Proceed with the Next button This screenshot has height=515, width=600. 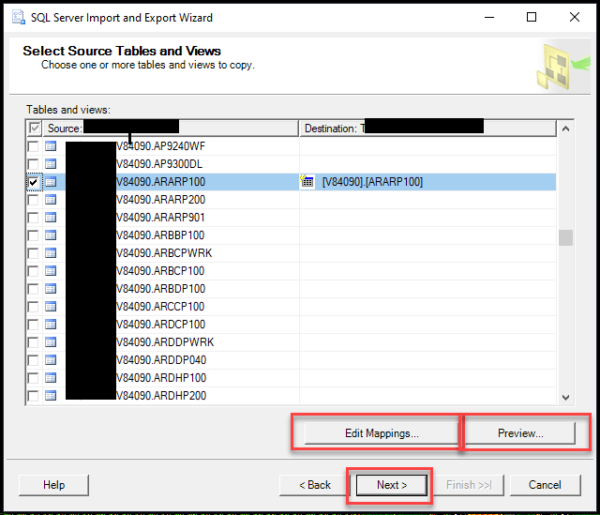[x=391, y=485]
